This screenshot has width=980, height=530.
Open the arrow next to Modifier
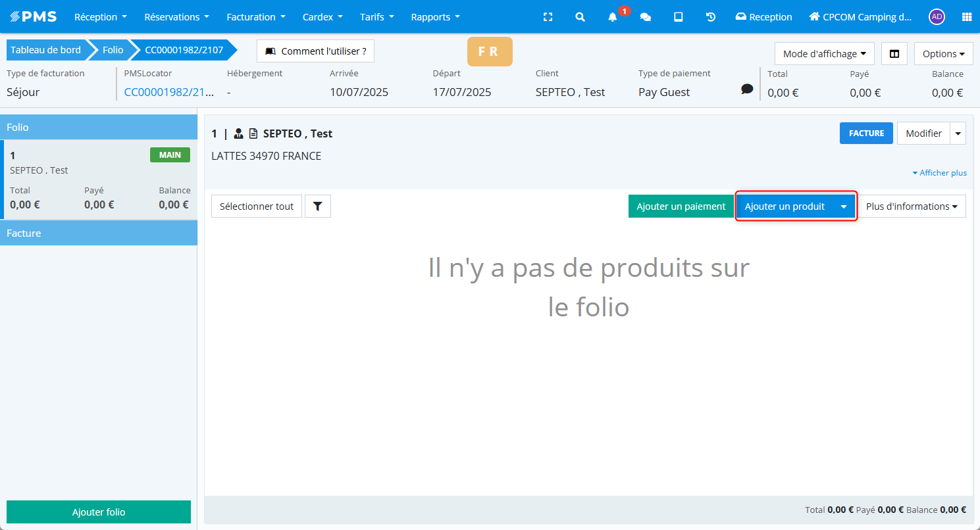click(958, 133)
